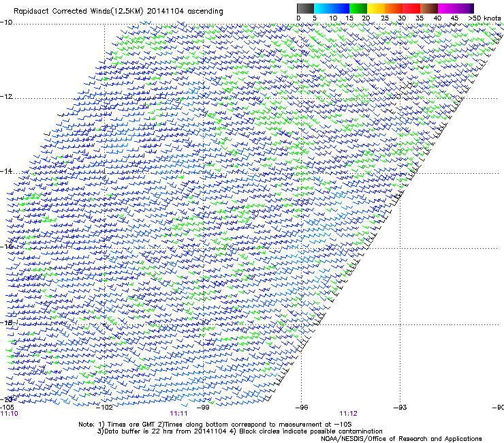Screen dimensions: 504x443
Task: Click the brown 35-40 knots legend color
Action: [x=429, y=8]
